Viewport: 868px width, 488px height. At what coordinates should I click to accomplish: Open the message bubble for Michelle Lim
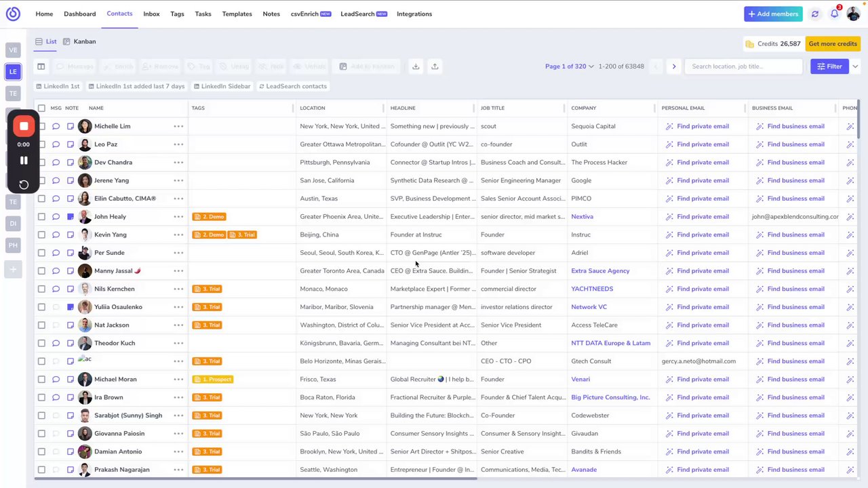[56, 126]
